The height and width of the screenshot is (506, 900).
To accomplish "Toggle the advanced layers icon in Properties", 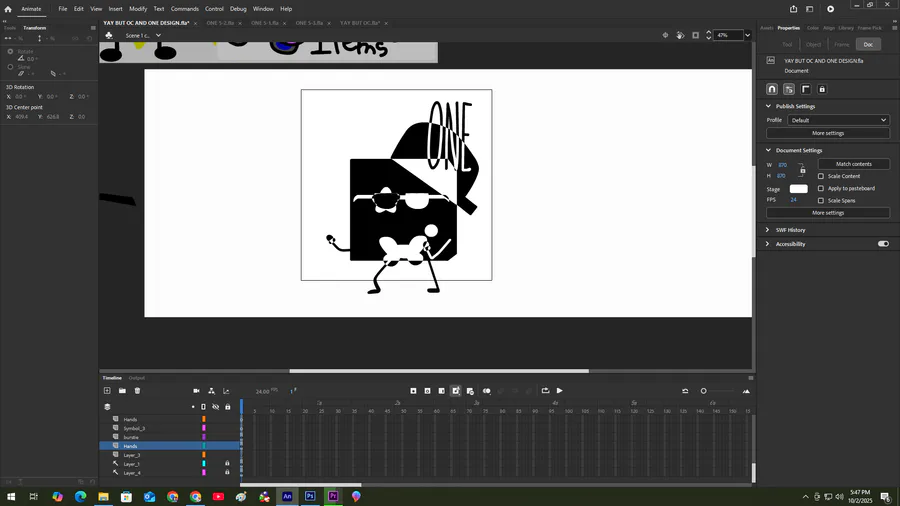I will coord(789,89).
